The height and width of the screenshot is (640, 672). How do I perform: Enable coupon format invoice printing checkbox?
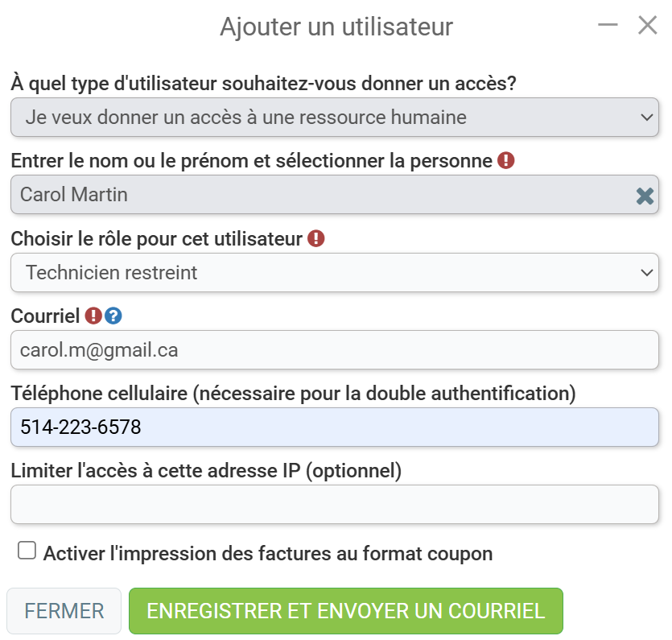[27, 550]
